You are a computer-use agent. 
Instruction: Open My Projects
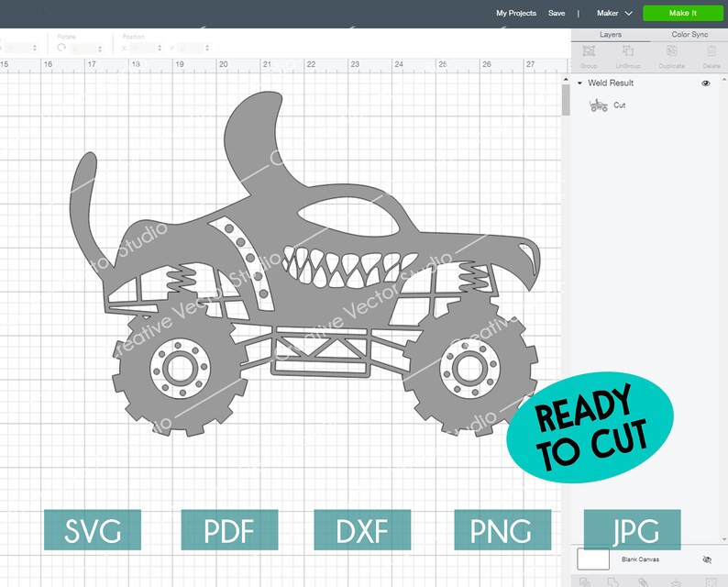pos(516,13)
